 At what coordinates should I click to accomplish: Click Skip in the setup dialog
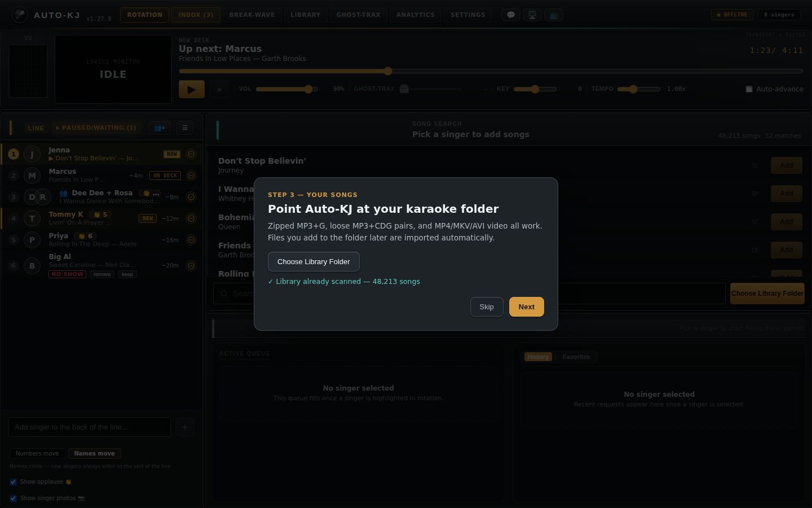[487, 307]
